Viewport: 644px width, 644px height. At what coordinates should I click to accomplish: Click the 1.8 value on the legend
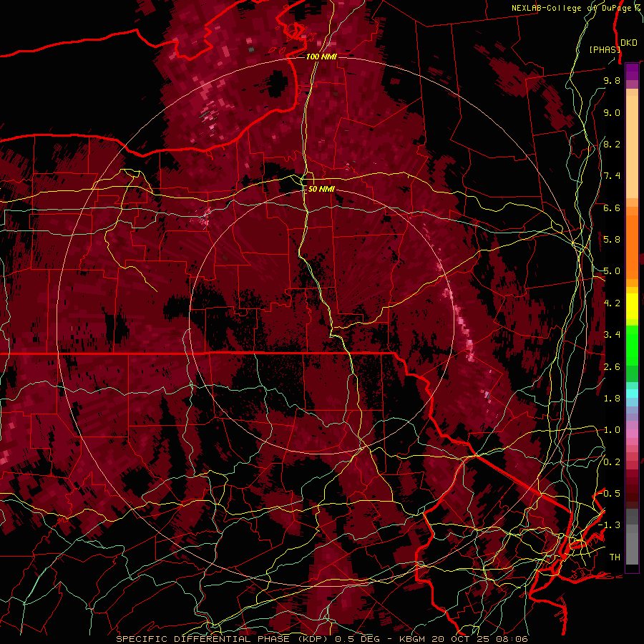(612, 399)
